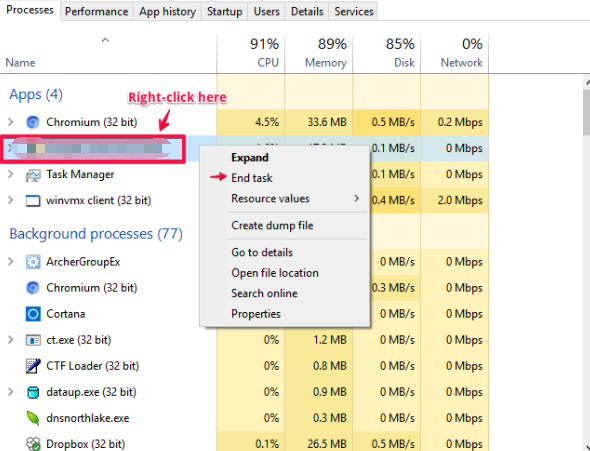Click Dropbox's 26.5 MB memory value

[327, 444]
